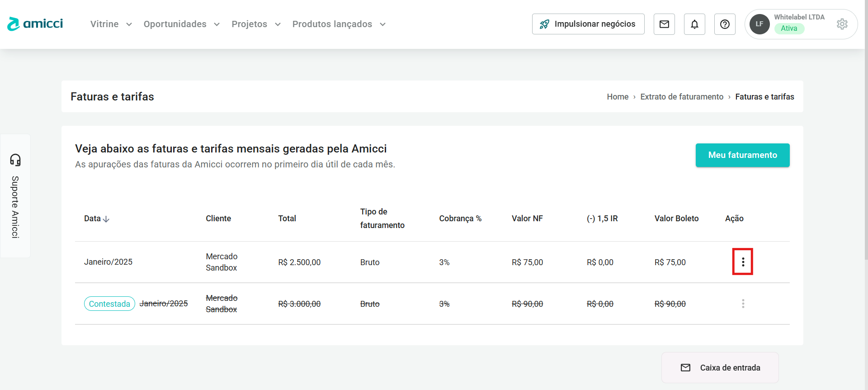Image resolution: width=868 pixels, height=390 pixels.
Task: Expand the Oportunidades dropdown menu
Action: pyautogui.click(x=181, y=24)
